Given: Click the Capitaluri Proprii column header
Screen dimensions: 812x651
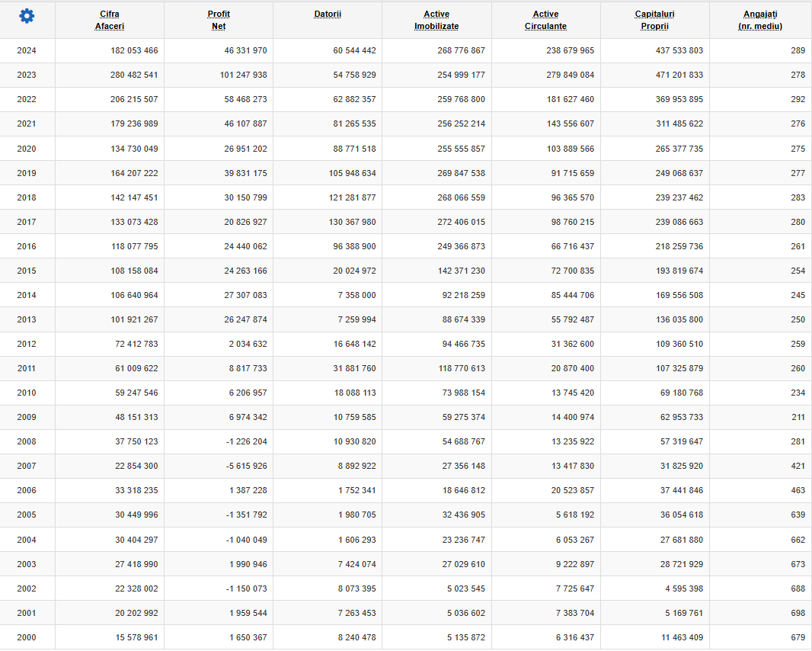Looking at the screenshot, I should pos(654,21).
